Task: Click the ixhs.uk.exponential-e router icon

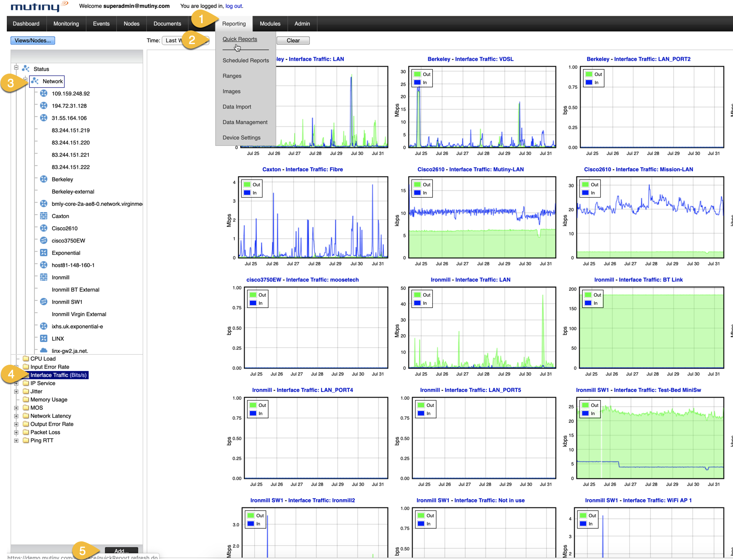Action: pyautogui.click(x=44, y=327)
